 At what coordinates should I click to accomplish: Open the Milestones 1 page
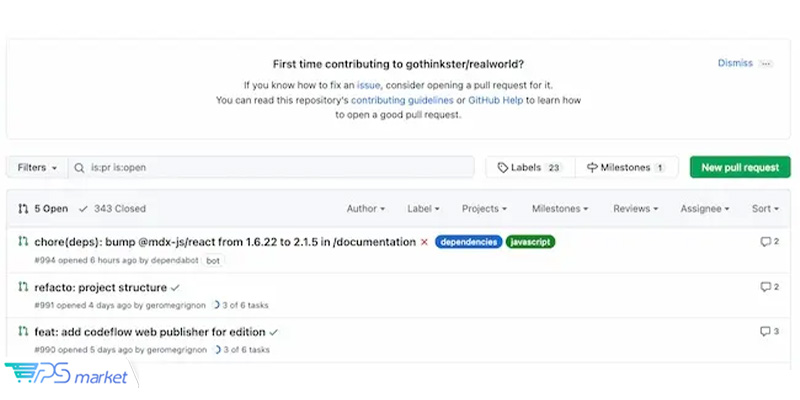627,168
